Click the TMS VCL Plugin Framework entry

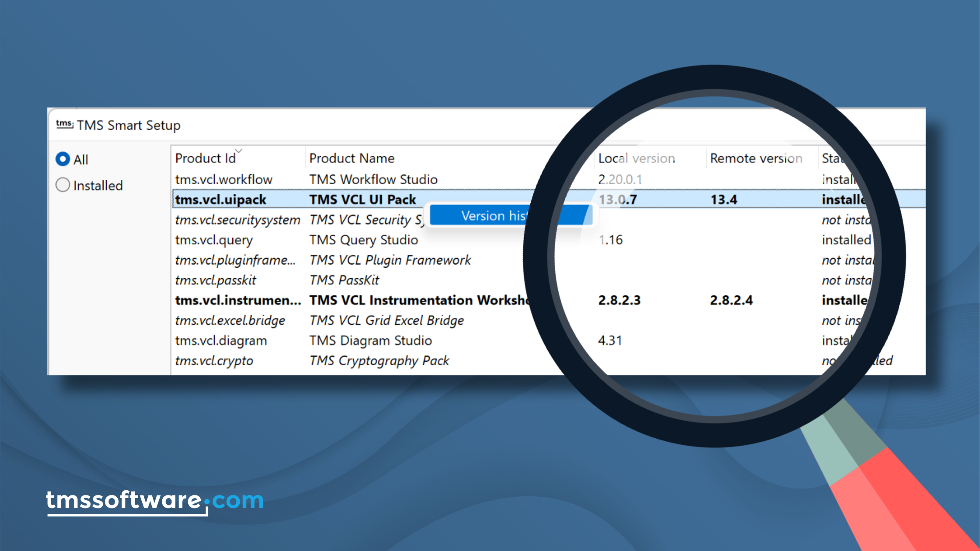point(390,260)
